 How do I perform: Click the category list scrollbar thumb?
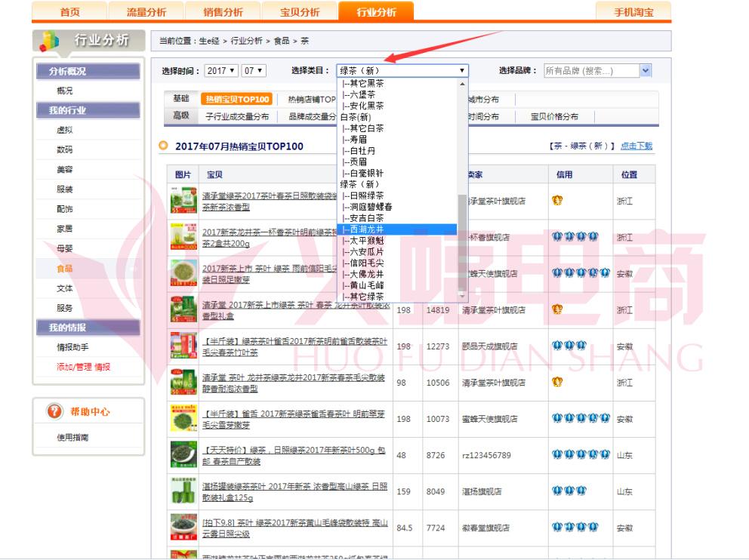[462, 242]
